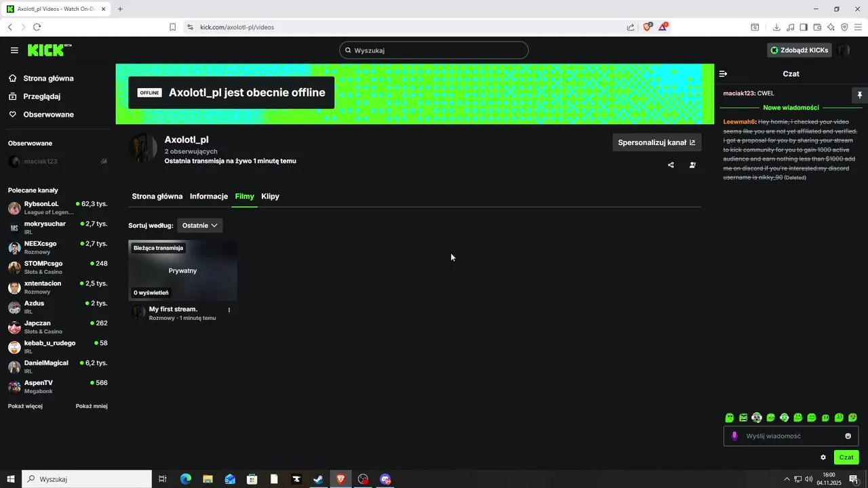Click the music playlist icon in browser toolbar
The height and width of the screenshot is (488, 868).
[790, 27]
